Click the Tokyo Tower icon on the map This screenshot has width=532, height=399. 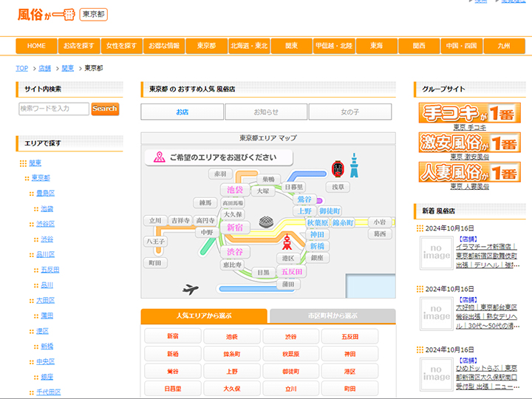287,240
